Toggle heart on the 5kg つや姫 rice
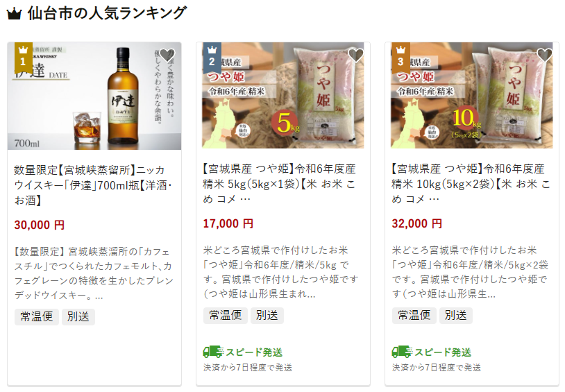This screenshot has width=565, height=392. (355, 55)
